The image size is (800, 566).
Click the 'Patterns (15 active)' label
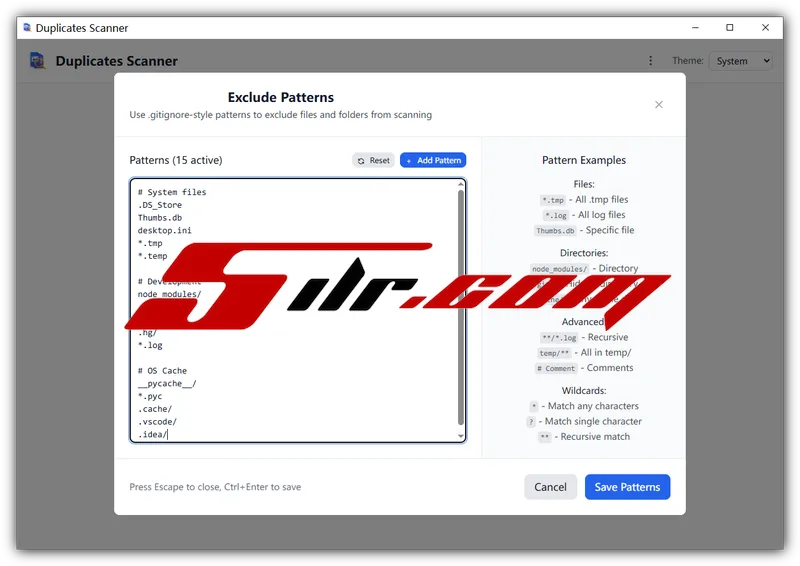(x=176, y=160)
